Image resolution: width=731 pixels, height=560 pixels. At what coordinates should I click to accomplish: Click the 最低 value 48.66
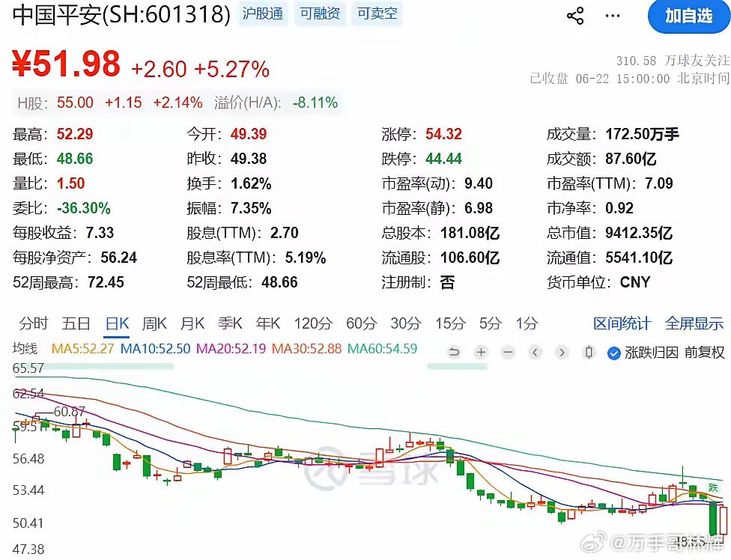(75, 159)
